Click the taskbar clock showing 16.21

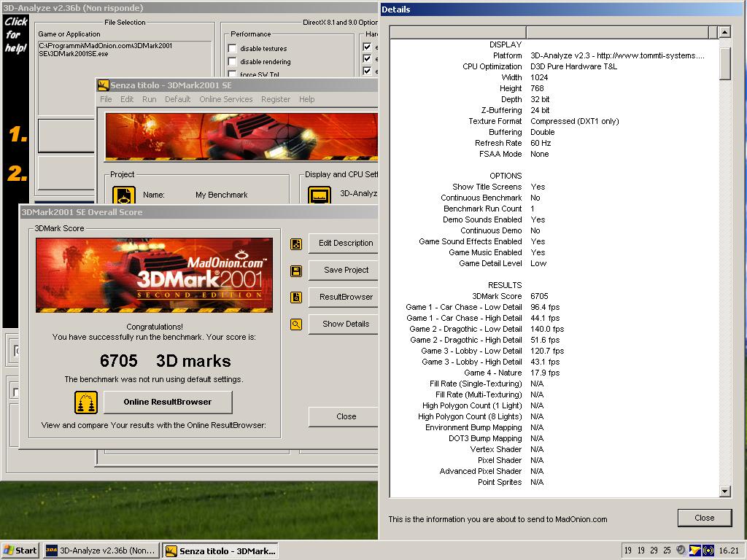pyautogui.click(x=729, y=551)
